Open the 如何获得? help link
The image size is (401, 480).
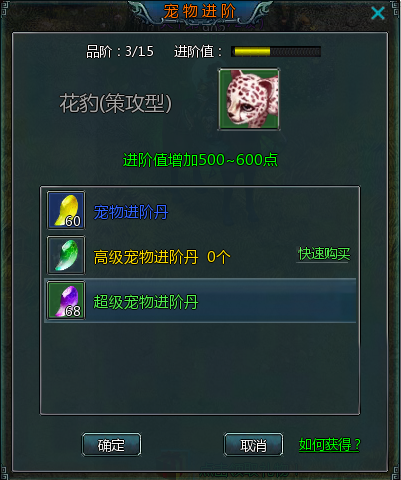pos(329,445)
